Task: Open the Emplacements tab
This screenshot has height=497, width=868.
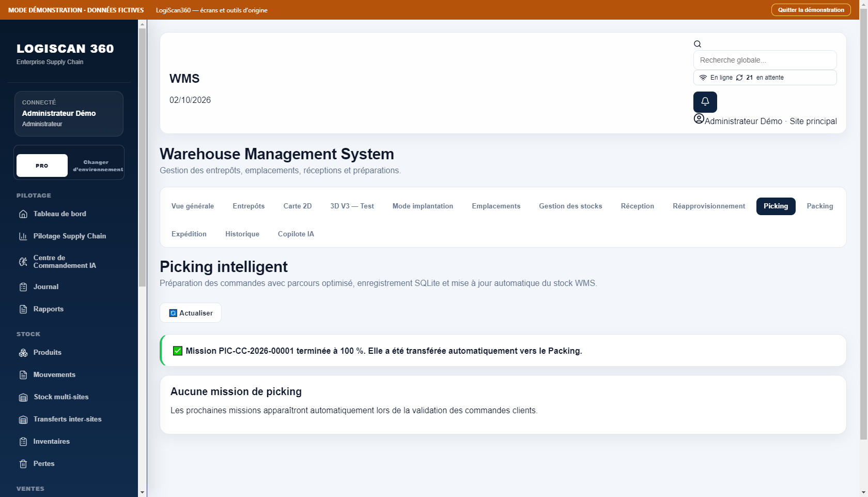Action: click(496, 206)
